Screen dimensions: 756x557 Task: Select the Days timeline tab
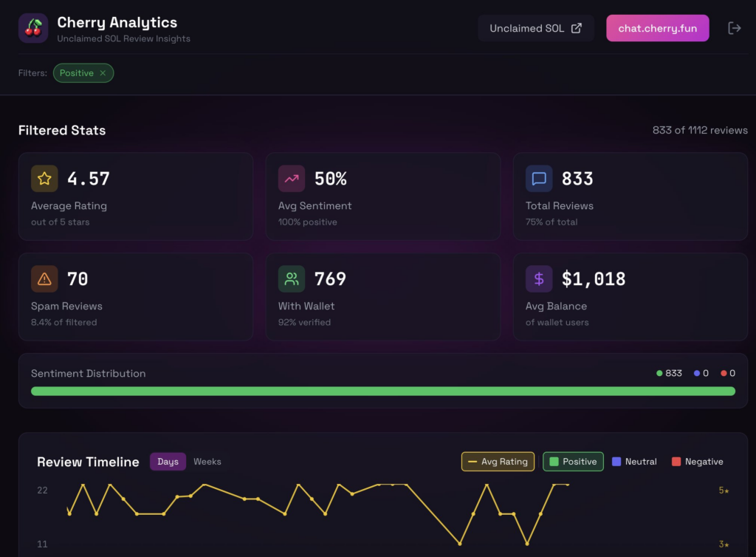(x=168, y=462)
